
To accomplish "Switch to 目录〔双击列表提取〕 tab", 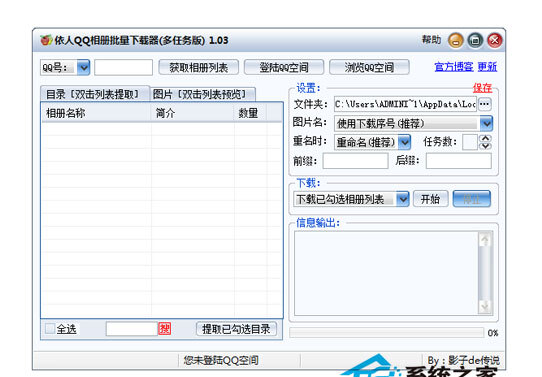I will (x=94, y=94).
